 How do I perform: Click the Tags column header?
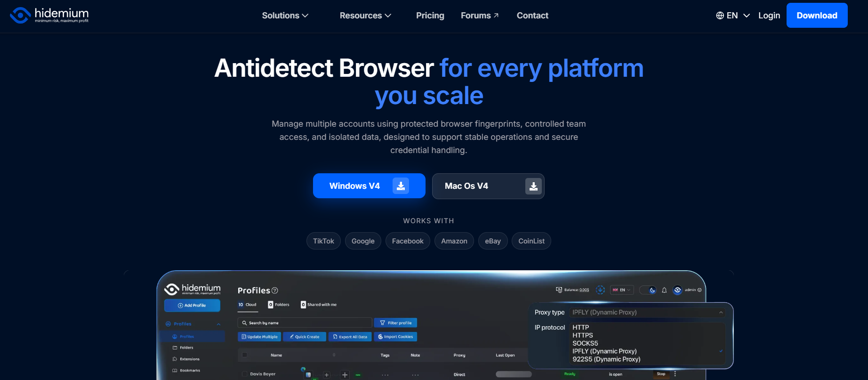click(x=385, y=355)
